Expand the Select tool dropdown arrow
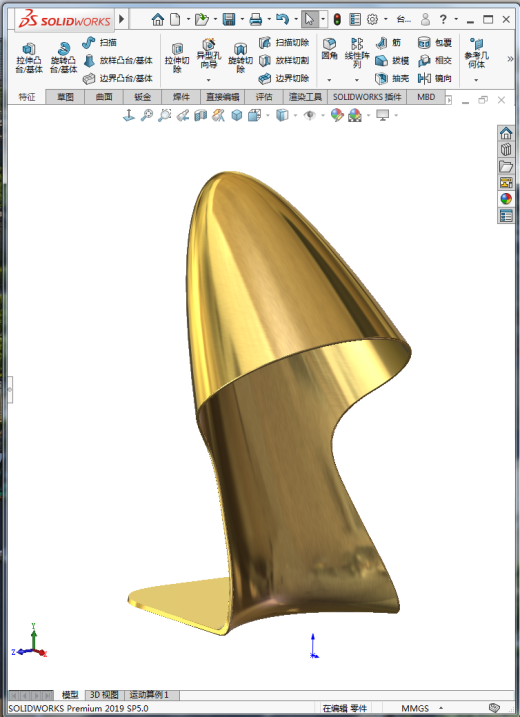 point(323,19)
